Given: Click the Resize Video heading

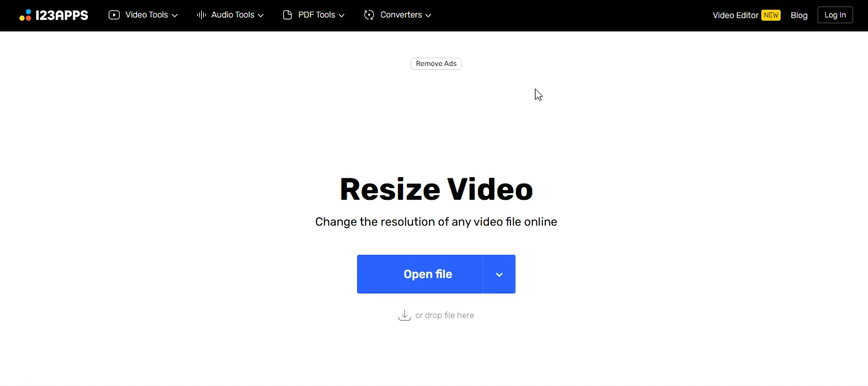Looking at the screenshot, I should click(x=436, y=189).
